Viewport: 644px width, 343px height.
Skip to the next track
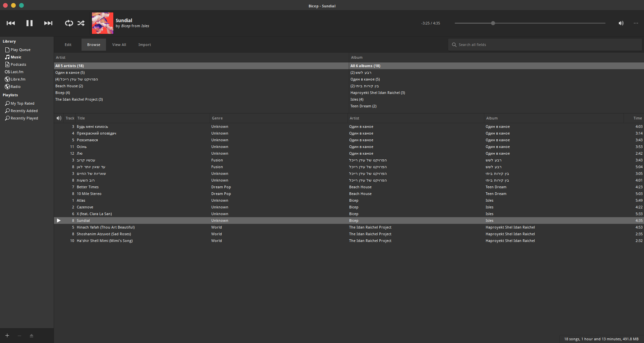pos(48,23)
